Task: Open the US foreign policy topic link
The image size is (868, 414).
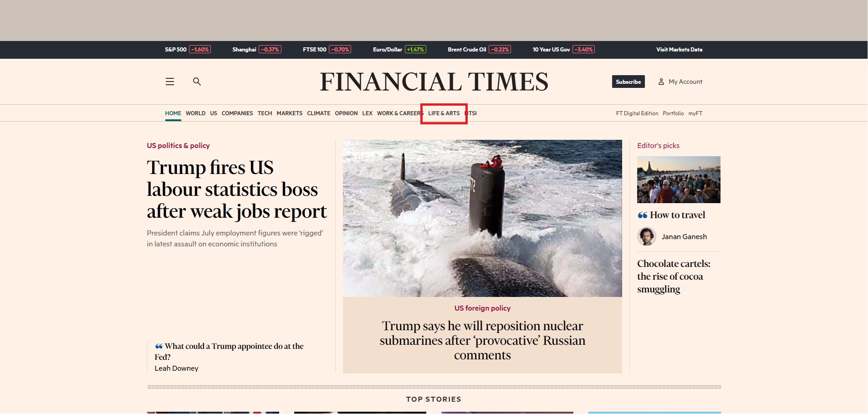Action: (x=482, y=308)
